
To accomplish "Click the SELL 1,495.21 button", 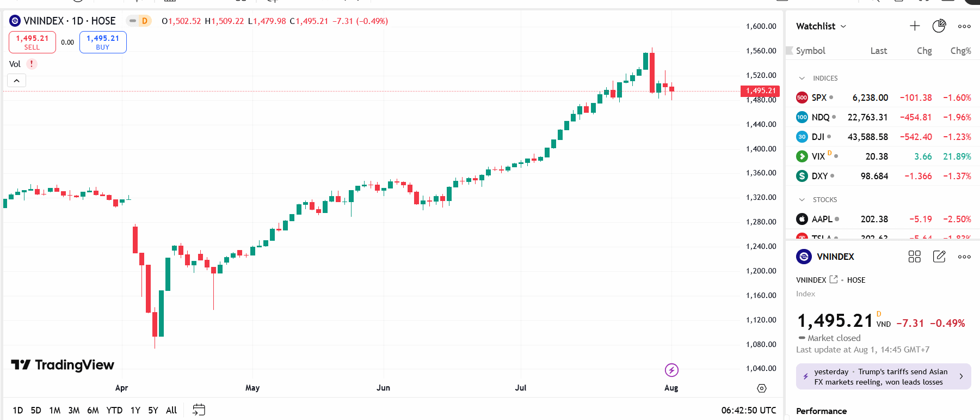I will click(32, 42).
